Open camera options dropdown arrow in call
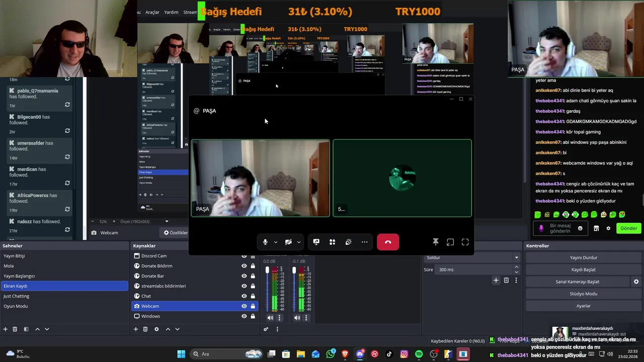Image resolution: width=644 pixels, height=362 pixels. point(298,242)
